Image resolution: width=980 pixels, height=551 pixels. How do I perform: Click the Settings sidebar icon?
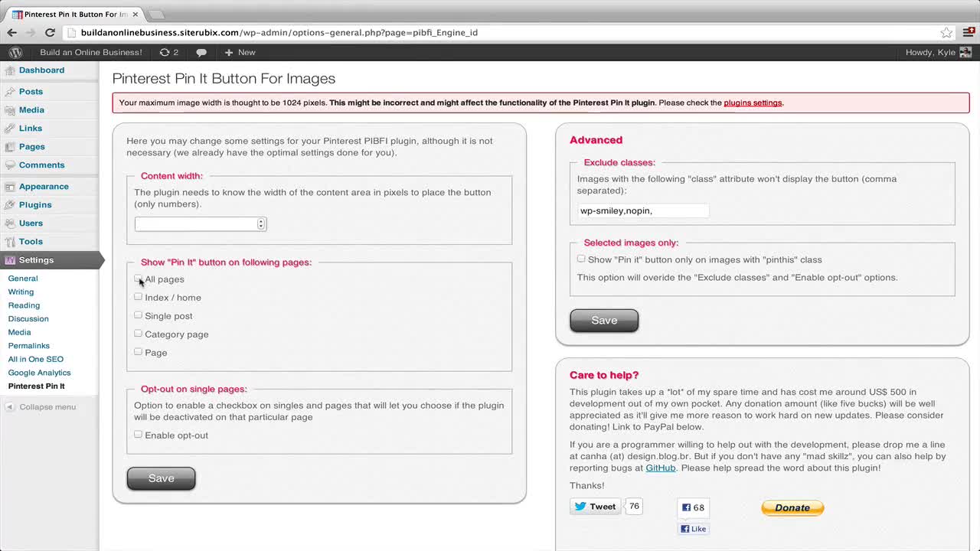[x=10, y=260]
